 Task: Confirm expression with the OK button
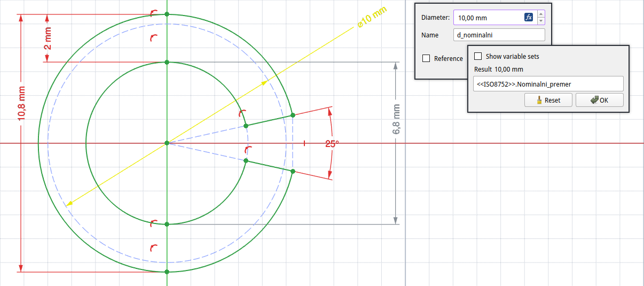click(599, 100)
